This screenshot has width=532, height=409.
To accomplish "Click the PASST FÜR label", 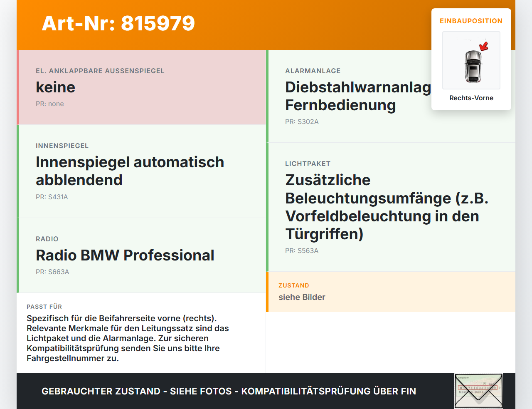I will (x=44, y=307).
